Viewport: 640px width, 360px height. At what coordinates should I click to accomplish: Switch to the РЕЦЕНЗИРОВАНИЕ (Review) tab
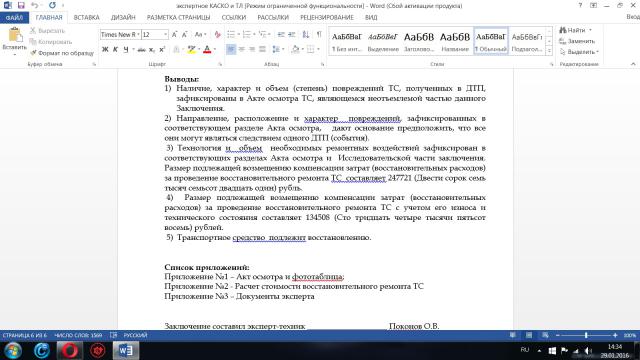(327, 18)
